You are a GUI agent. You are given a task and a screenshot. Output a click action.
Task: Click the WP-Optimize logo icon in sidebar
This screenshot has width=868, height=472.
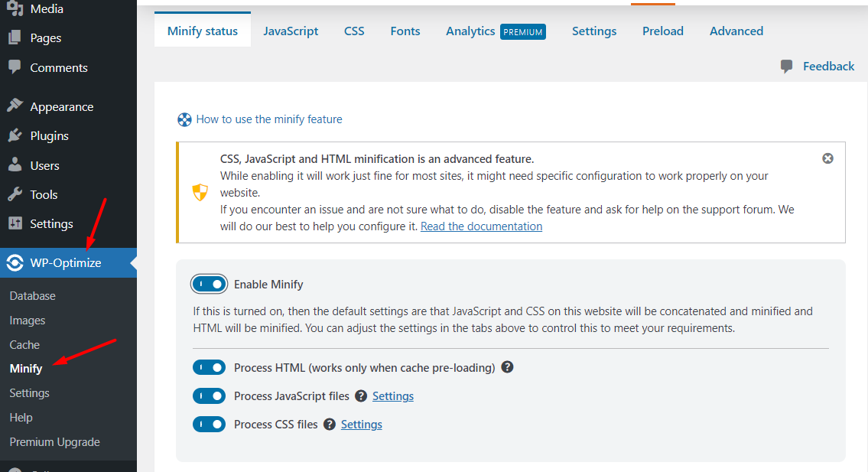(15, 263)
